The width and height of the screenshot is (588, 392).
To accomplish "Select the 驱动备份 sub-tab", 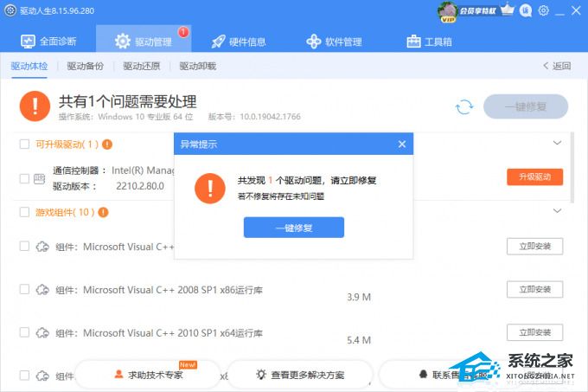I will (85, 67).
